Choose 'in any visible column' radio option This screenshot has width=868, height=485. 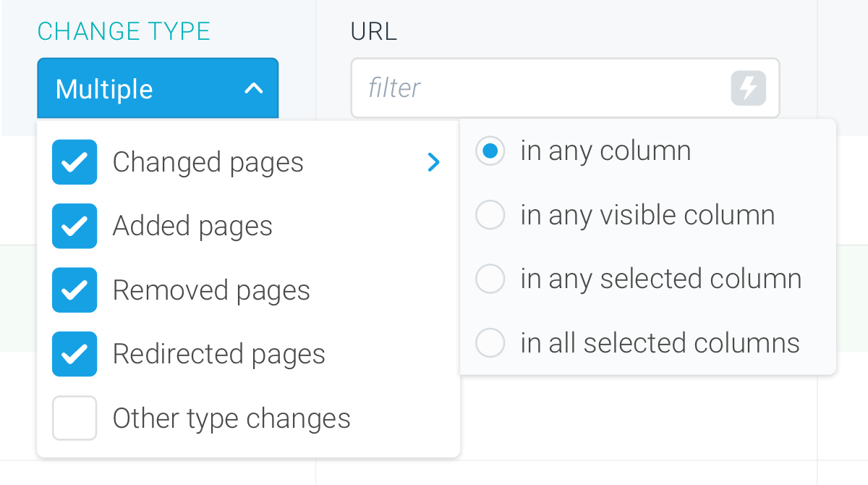tap(490, 215)
